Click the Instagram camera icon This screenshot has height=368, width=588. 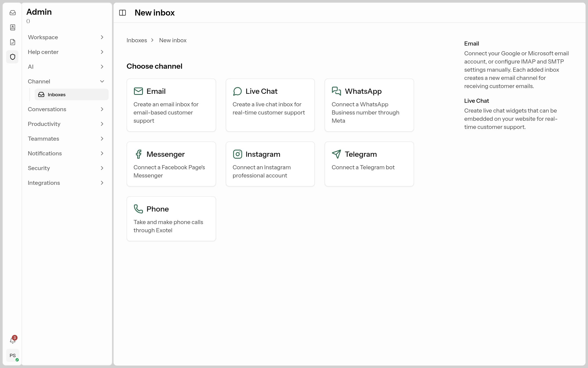[x=237, y=154]
